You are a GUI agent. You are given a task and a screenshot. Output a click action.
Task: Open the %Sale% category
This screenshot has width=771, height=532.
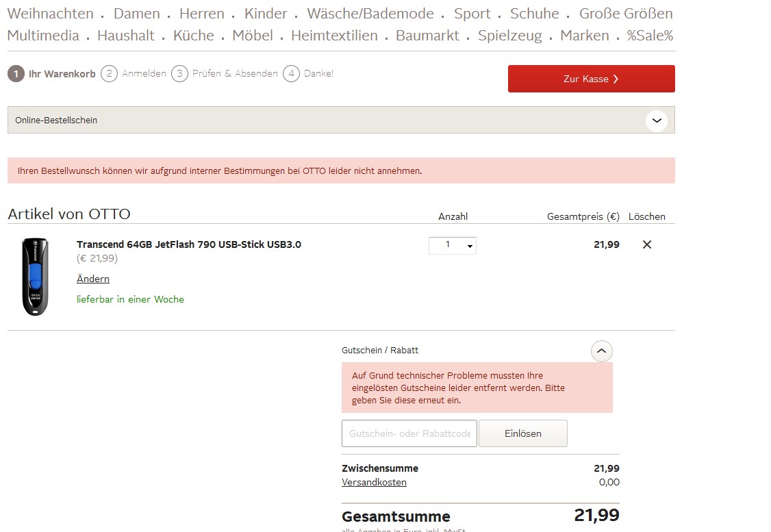tap(650, 36)
